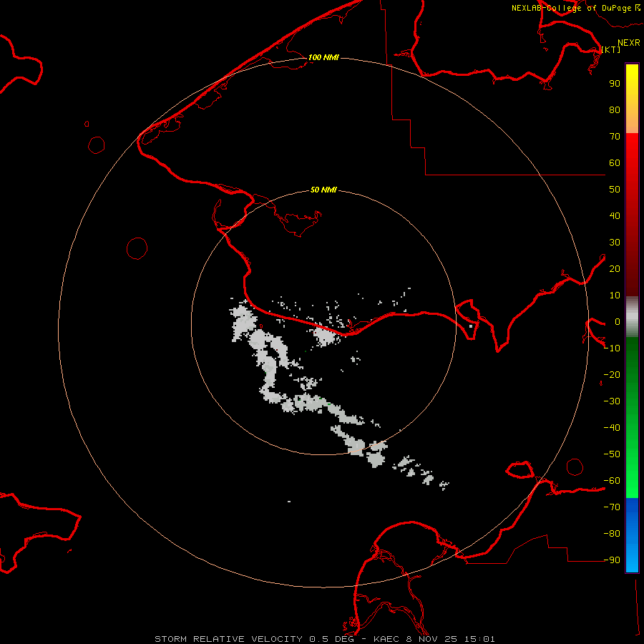Click the 100 NMI range ring label
This screenshot has height=644, width=644.
point(323,57)
